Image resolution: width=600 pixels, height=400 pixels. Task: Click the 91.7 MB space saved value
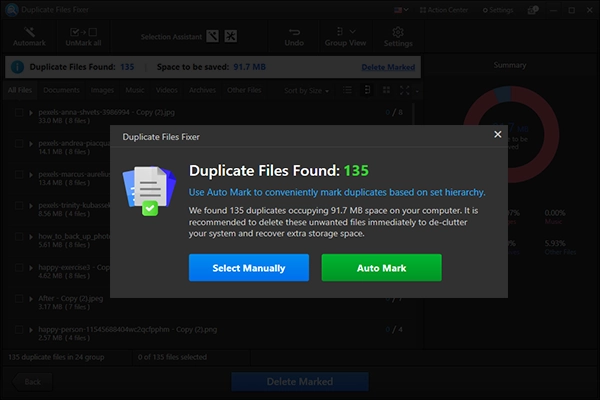(249, 67)
